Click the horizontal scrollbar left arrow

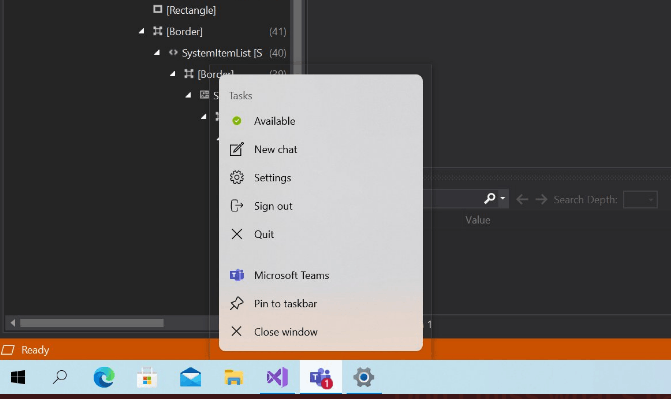point(13,323)
